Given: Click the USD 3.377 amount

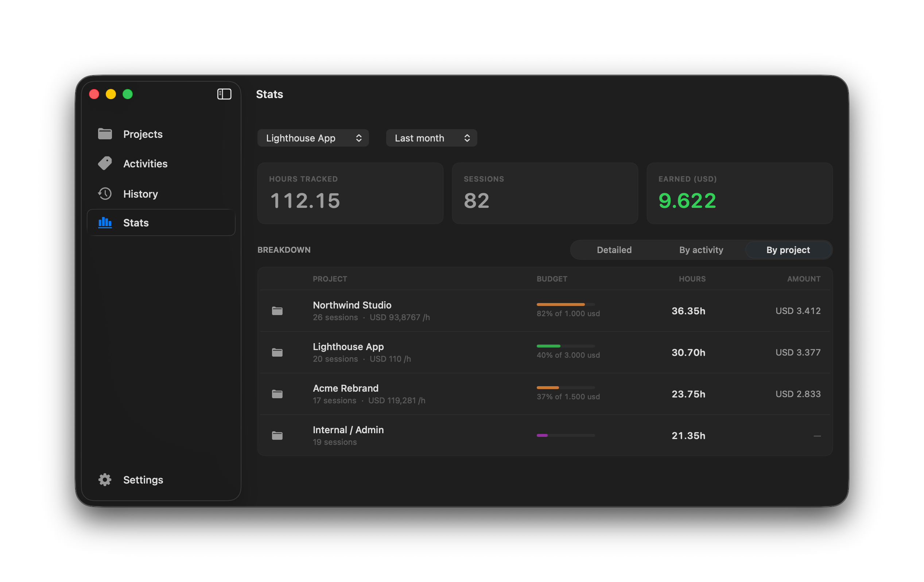Looking at the screenshot, I should point(798,352).
